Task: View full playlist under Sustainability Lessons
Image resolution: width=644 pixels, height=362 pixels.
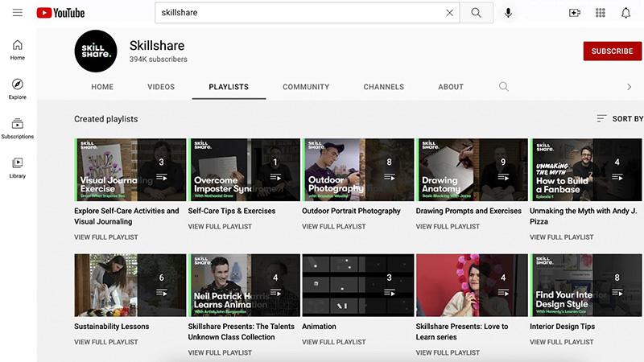Action: point(106,343)
